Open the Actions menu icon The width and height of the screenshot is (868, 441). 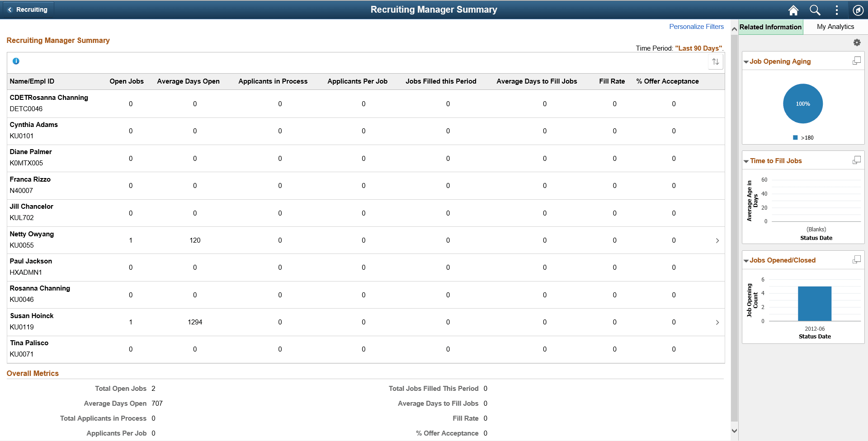pos(836,10)
